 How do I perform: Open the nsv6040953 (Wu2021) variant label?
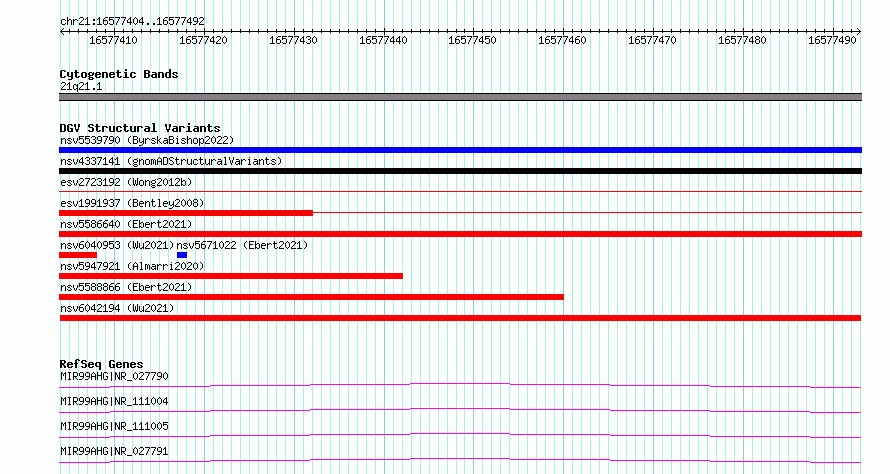pyautogui.click(x=117, y=245)
